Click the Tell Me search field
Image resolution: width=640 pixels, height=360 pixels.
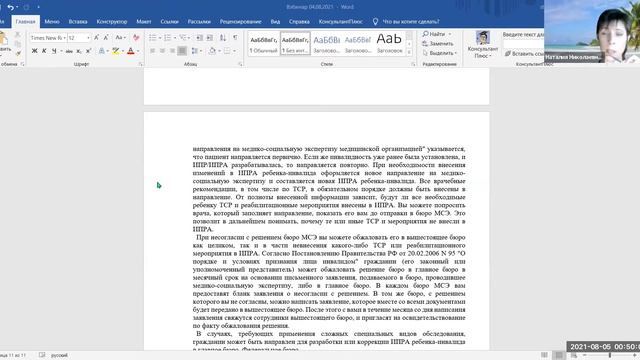411,22
